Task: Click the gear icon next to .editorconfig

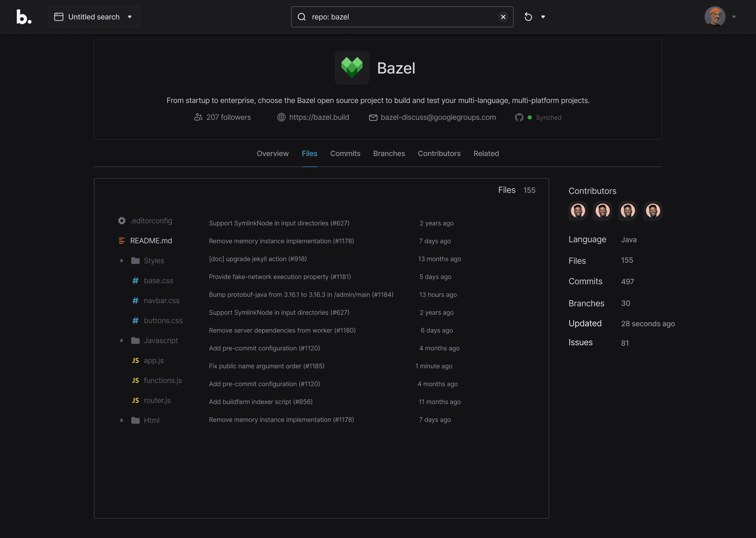Action: (121, 221)
